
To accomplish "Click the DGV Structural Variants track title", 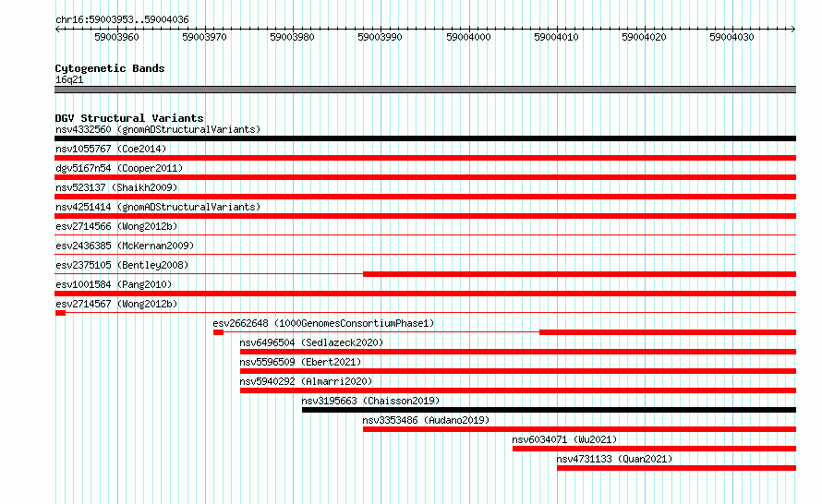I will click(x=129, y=118).
